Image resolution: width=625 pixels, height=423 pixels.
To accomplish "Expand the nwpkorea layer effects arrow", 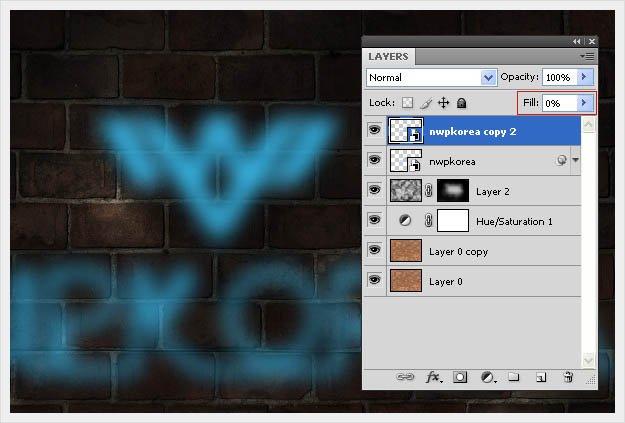I will (x=575, y=160).
